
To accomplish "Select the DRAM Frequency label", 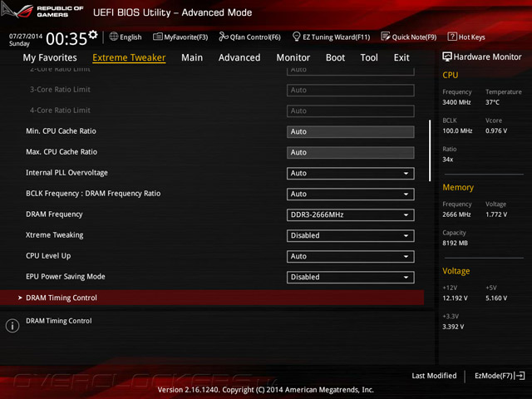I will point(54,214).
